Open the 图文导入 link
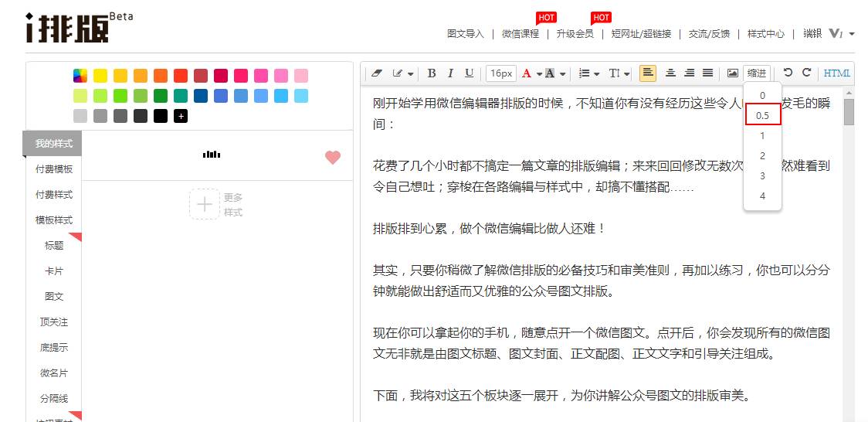The height and width of the screenshot is (422, 868). 466,34
